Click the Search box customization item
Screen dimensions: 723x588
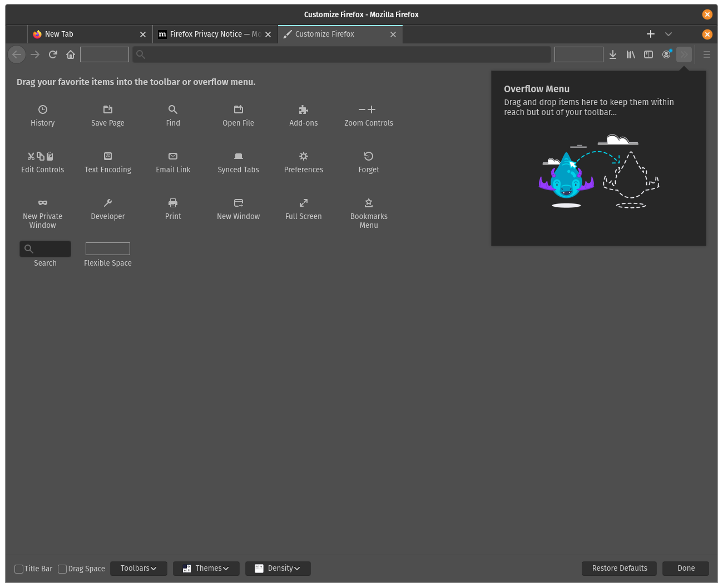[45, 249]
